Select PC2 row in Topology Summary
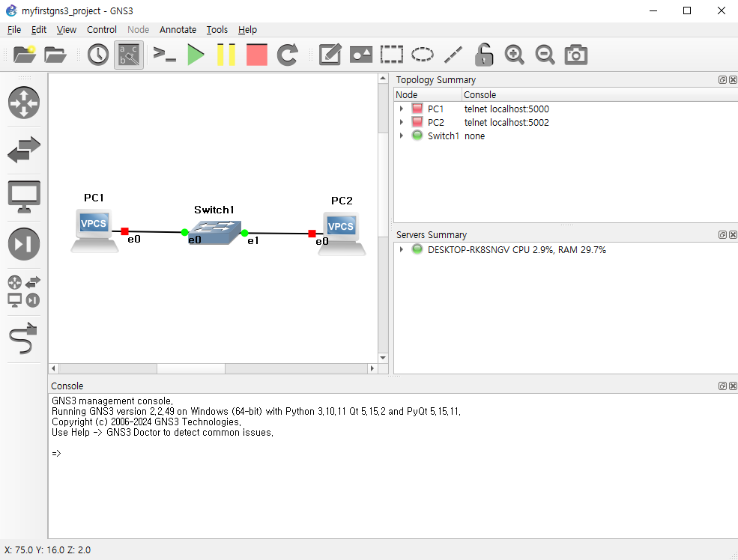The image size is (738, 560). [566, 122]
